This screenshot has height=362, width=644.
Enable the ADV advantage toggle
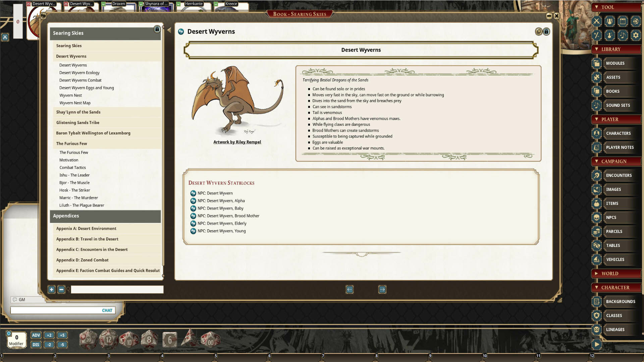click(36, 335)
